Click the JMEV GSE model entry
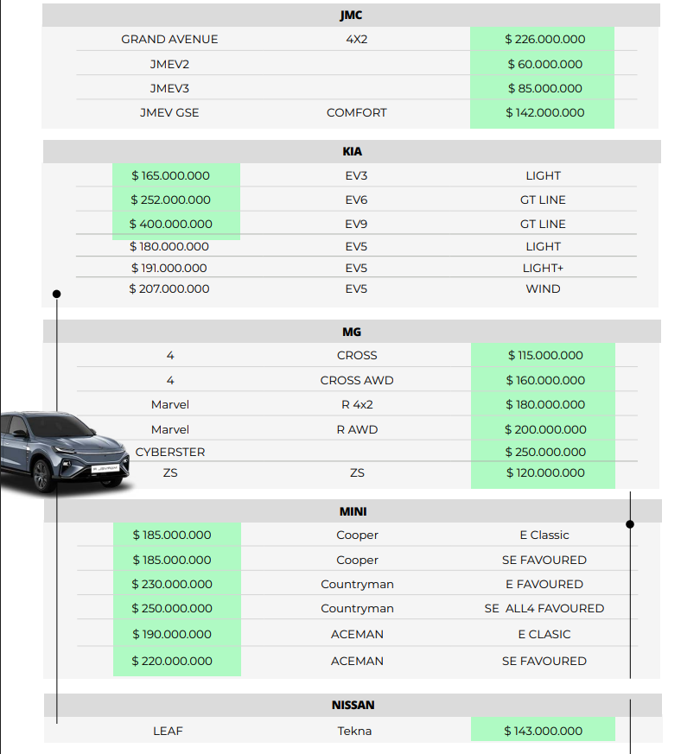 click(169, 112)
